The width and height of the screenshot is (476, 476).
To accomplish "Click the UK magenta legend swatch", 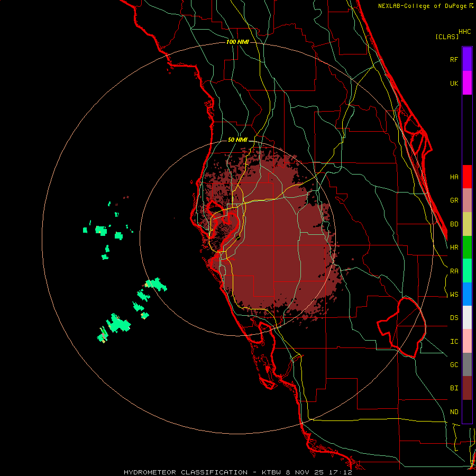I will click(467, 83).
